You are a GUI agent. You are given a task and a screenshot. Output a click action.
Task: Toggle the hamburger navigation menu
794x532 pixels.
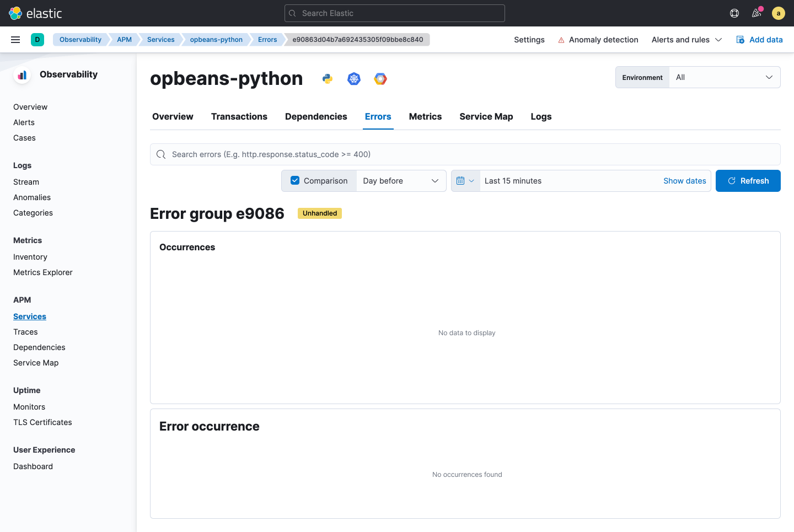pos(15,40)
